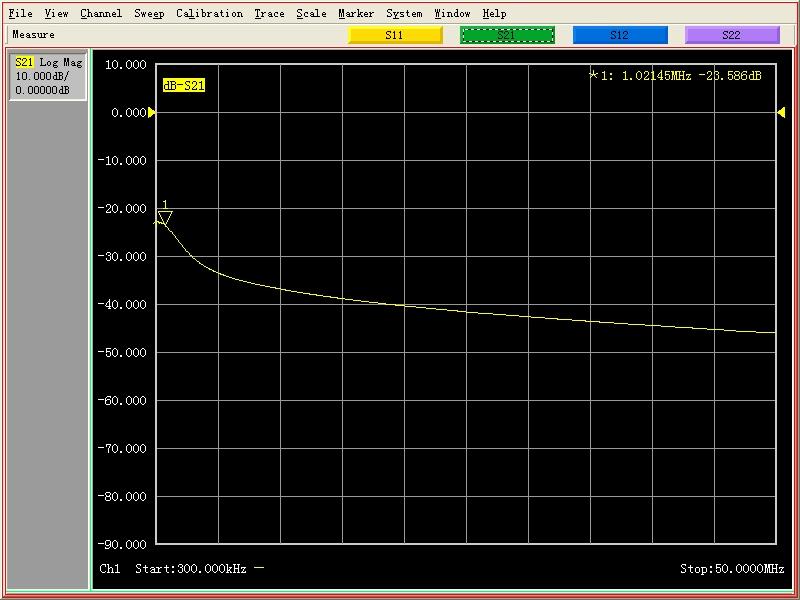Click the 10.000dB/ scale value in trace status
Image resolution: width=800 pixels, height=600 pixels.
click(x=42, y=76)
